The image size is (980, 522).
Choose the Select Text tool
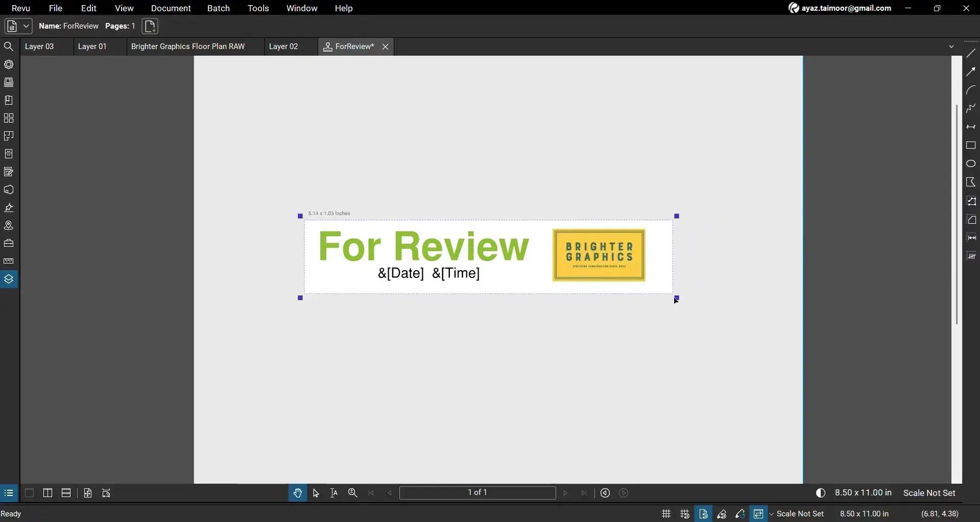pyautogui.click(x=334, y=493)
